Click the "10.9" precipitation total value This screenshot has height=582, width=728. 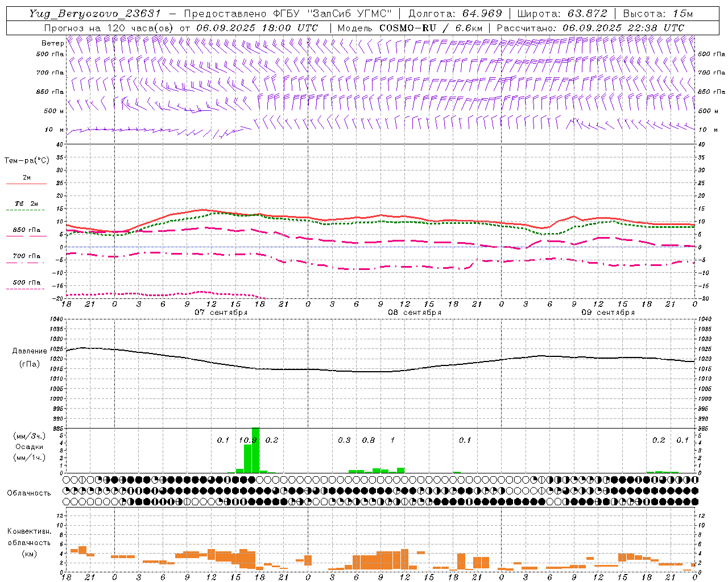point(247,440)
